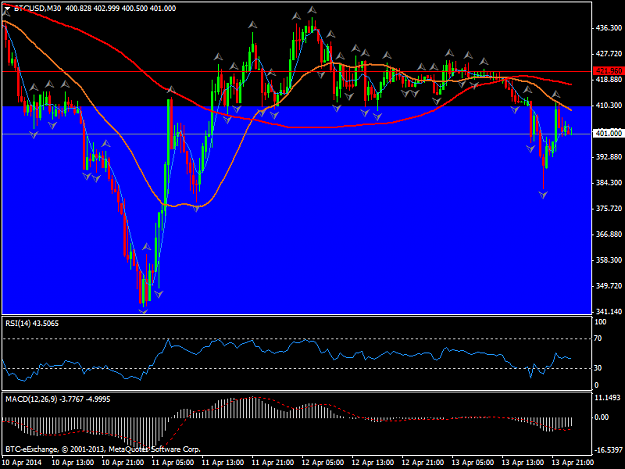Click the MACD(12,26,9) indicator label
This screenshot has height=469, width=625.
coord(58,399)
